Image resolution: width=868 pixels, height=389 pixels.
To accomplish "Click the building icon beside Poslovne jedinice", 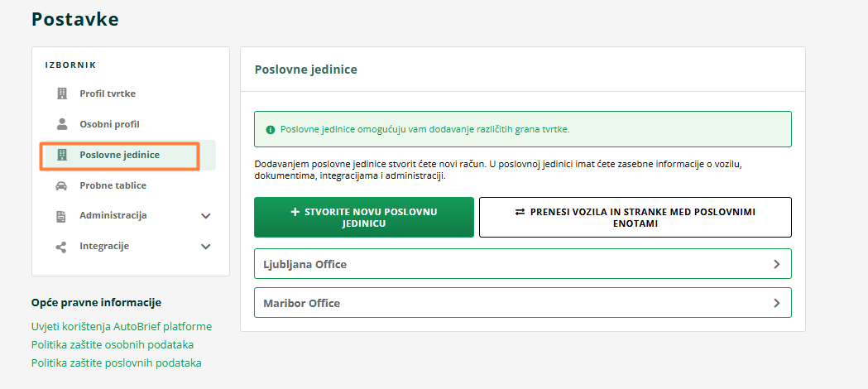I will tap(61, 155).
